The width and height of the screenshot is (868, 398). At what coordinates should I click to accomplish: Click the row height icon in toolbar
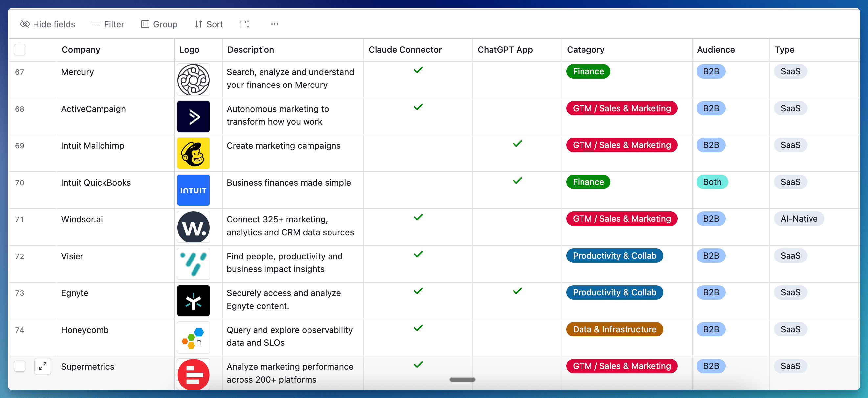[x=244, y=24]
